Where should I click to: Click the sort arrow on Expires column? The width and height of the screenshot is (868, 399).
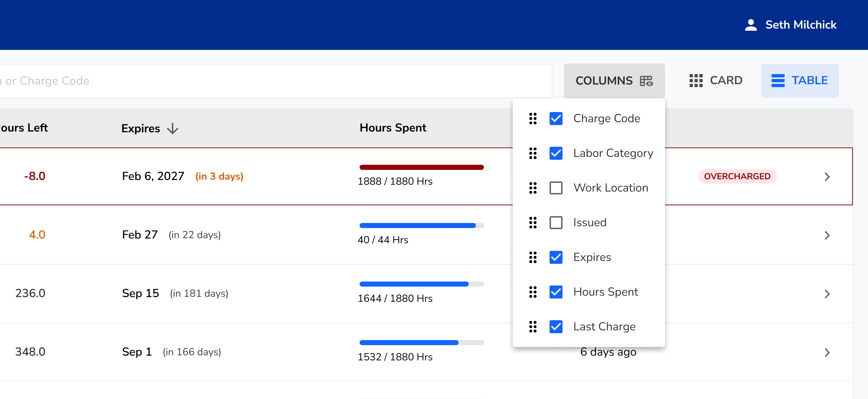(173, 129)
